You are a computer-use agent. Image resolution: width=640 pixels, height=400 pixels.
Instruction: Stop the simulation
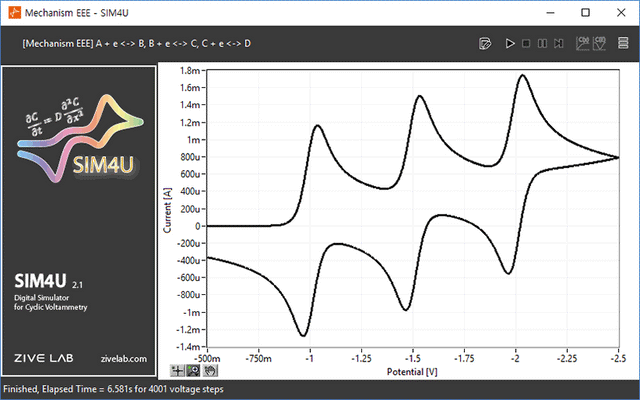pos(526,44)
